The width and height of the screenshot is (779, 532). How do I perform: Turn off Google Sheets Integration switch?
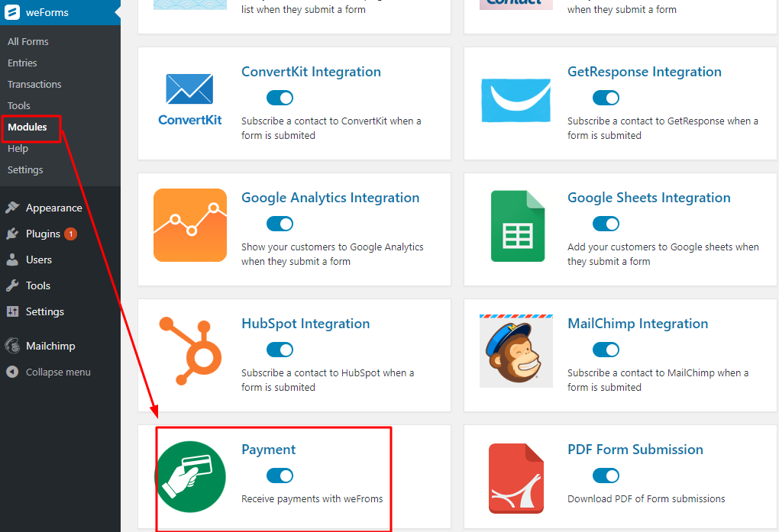tap(606, 224)
